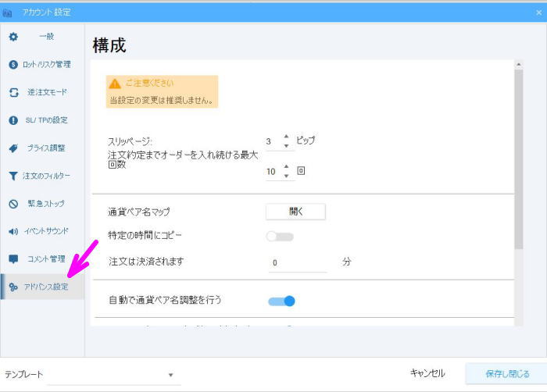Decrease the maximum order retry count
The width and height of the screenshot is (547, 392).
click(286, 175)
